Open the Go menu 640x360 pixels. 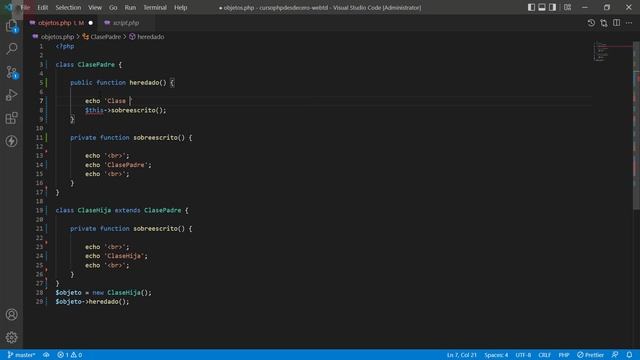[113, 7]
